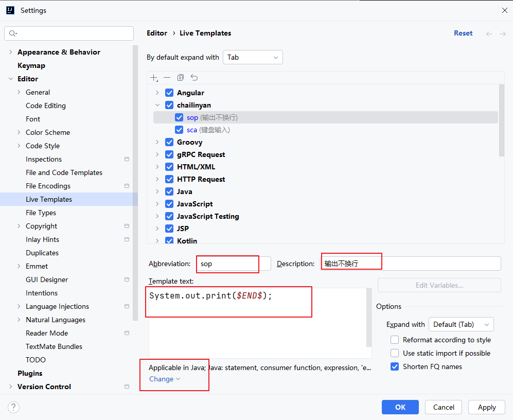This screenshot has height=420, width=513.
Task: Click the File Encodings project-level icon
Action: (127, 186)
